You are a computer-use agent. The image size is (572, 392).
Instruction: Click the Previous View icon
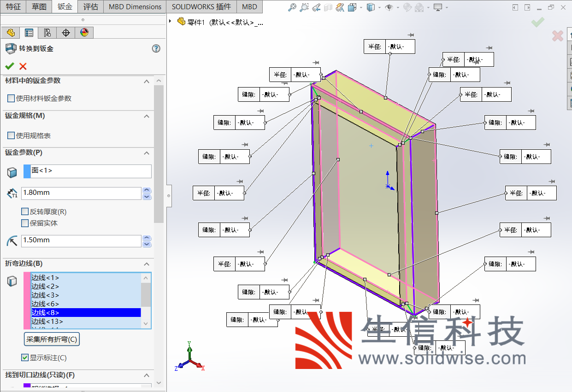coord(316,7)
